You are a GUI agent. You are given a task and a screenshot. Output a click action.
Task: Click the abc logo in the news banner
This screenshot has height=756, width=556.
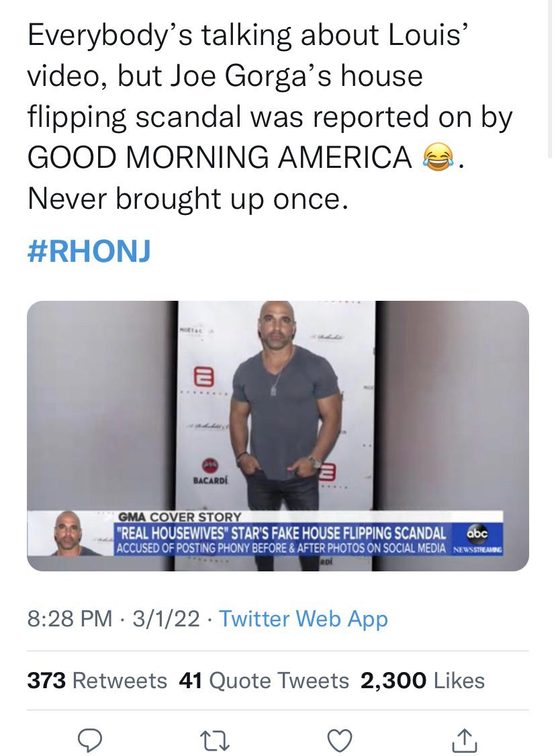coord(477,532)
